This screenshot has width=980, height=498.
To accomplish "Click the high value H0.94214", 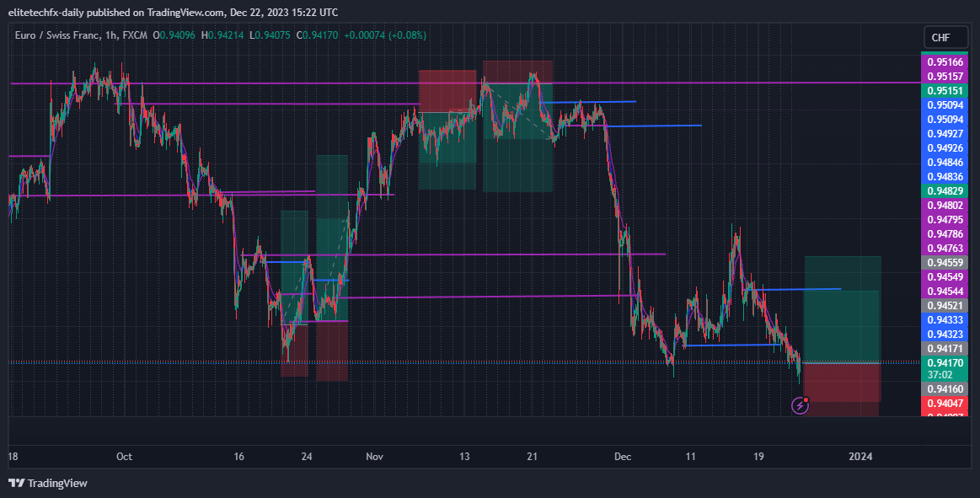I will click(222, 35).
